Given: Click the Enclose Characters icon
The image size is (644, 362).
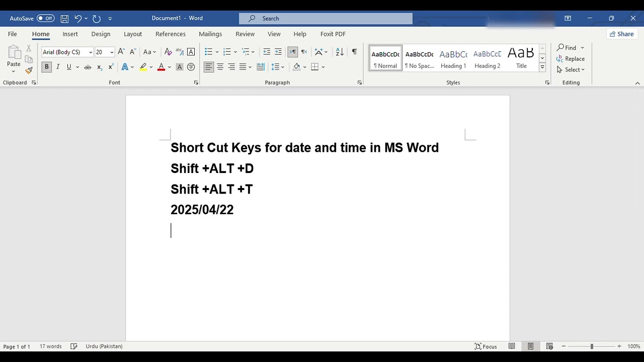Looking at the screenshot, I should (191, 67).
